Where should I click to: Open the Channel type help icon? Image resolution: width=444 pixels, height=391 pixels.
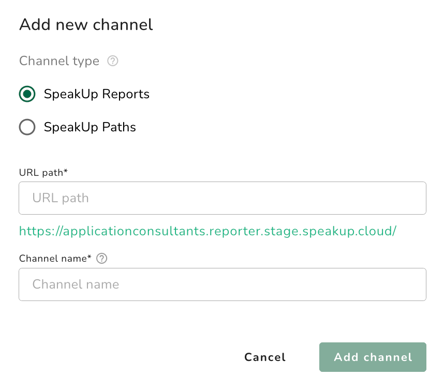(112, 61)
